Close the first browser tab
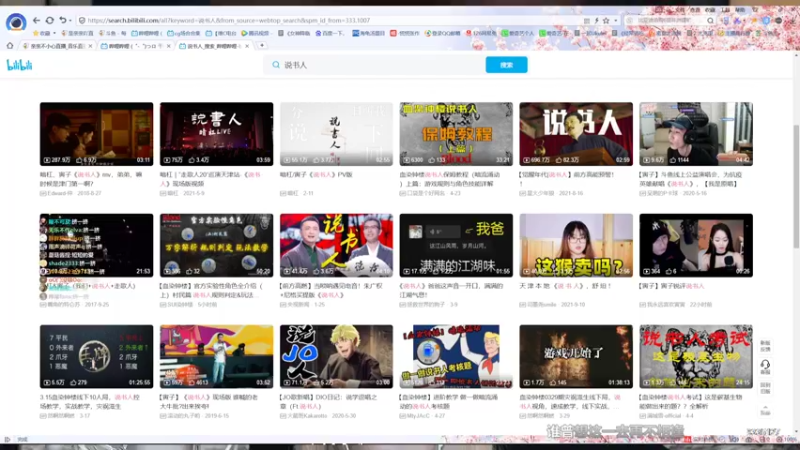800x450 pixels. [x=90, y=46]
